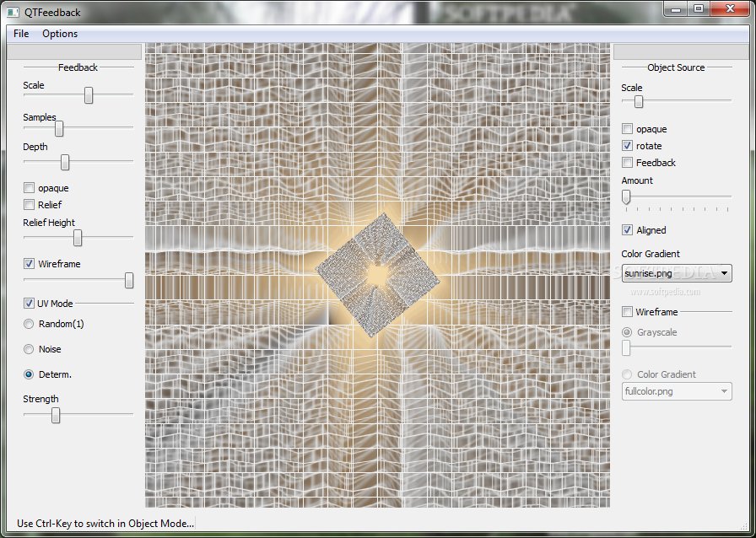Enable the Object Source opaque checkbox
The width and height of the screenshot is (756, 538).
click(x=627, y=129)
